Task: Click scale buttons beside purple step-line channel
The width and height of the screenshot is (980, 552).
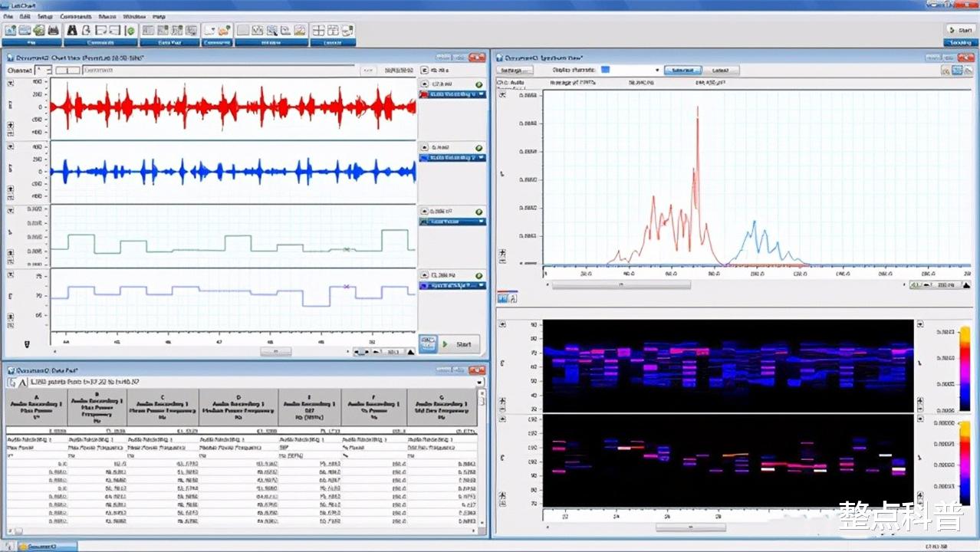Action: click(11, 319)
